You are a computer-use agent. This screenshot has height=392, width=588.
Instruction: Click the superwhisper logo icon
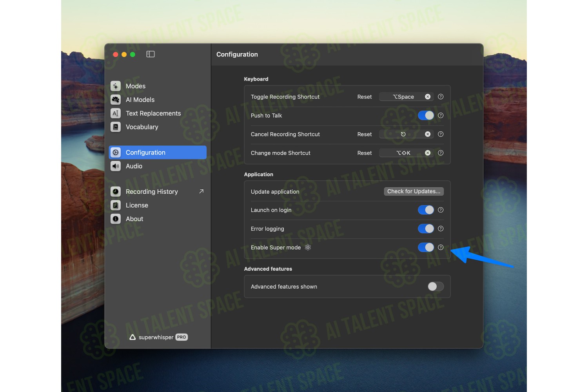[132, 337]
